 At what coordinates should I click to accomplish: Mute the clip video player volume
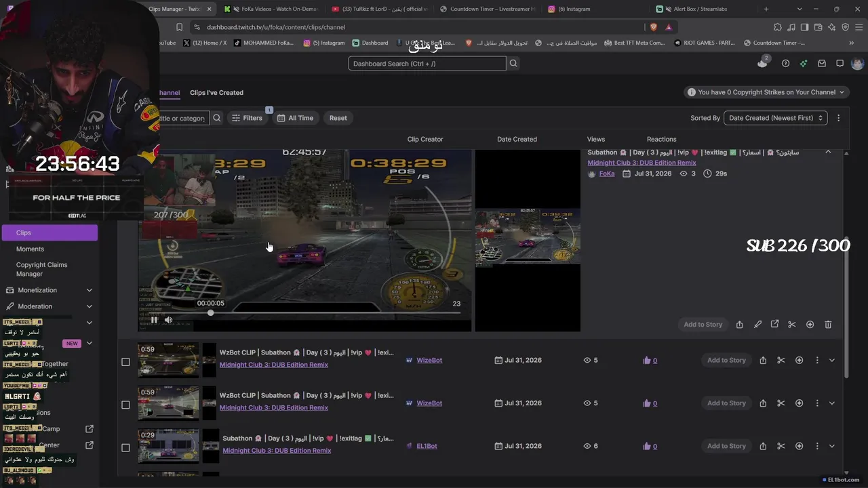tap(168, 320)
